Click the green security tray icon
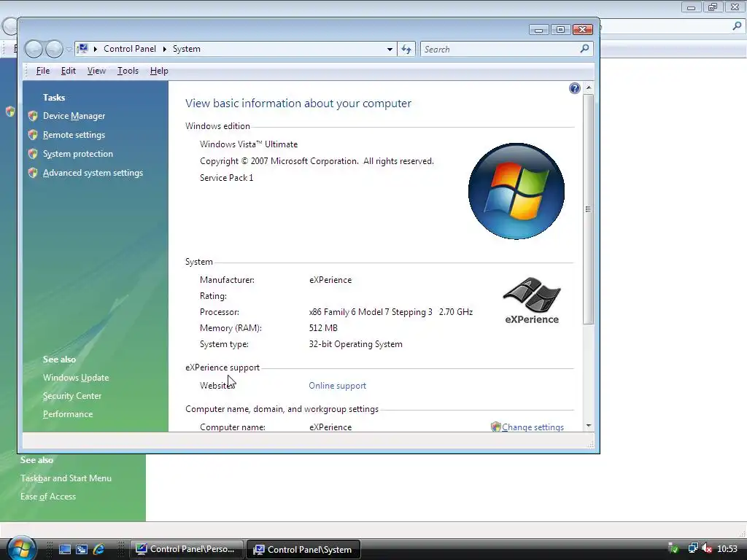Viewport: 747px width, 560px height. (673, 549)
